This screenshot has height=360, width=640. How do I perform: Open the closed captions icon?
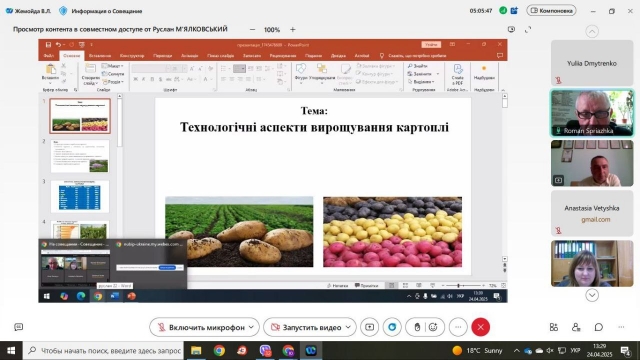point(18,327)
